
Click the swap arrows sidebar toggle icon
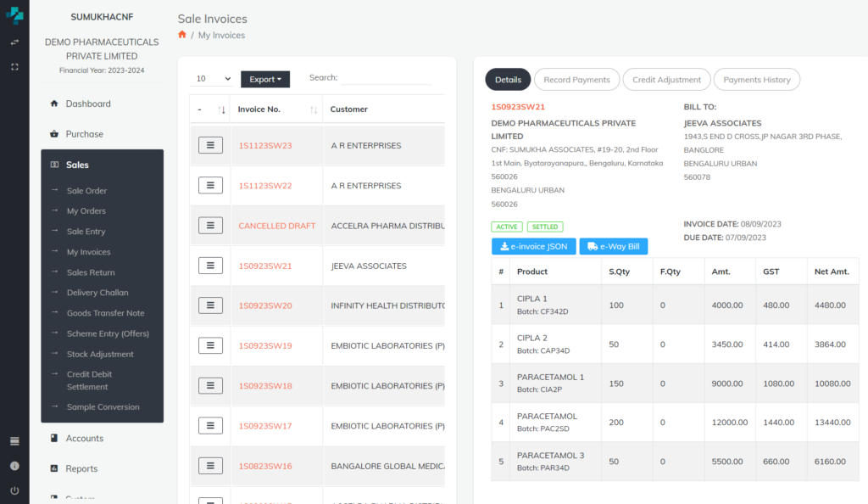click(14, 42)
